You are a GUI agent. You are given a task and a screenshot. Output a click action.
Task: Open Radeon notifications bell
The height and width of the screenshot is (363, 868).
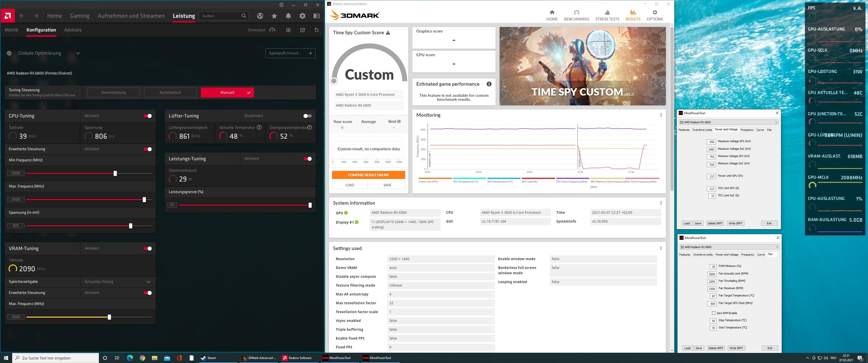tap(288, 16)
